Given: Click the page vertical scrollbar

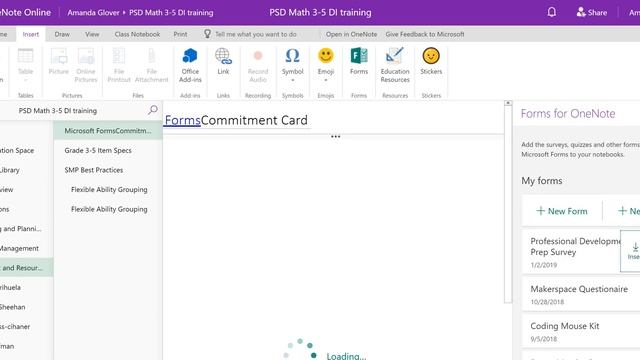Looking at the screenshot, I should coord(508,204).
